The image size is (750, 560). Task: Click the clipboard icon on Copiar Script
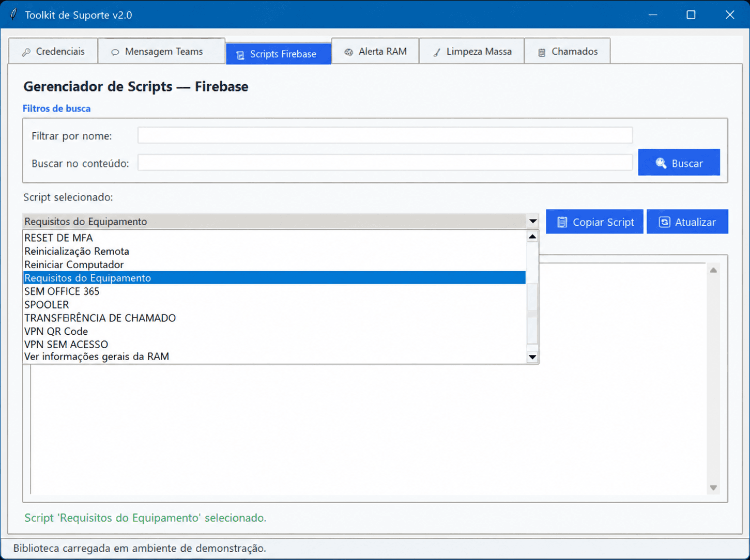pos(562,222)
